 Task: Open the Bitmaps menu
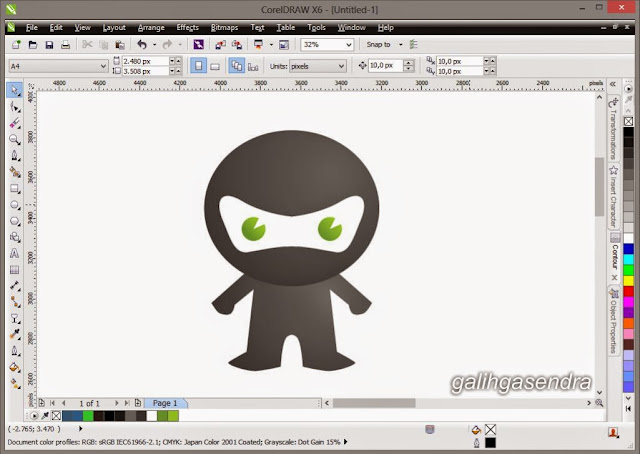coord(224,27)
